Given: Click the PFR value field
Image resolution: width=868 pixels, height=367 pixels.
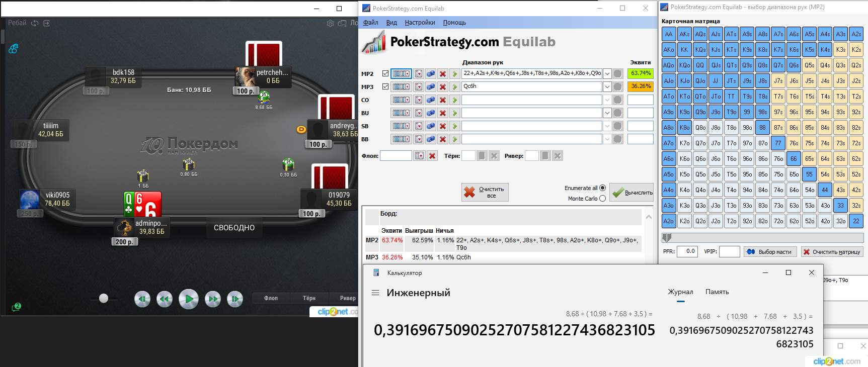Looking at the screenshot, I should tap(687, 251).
